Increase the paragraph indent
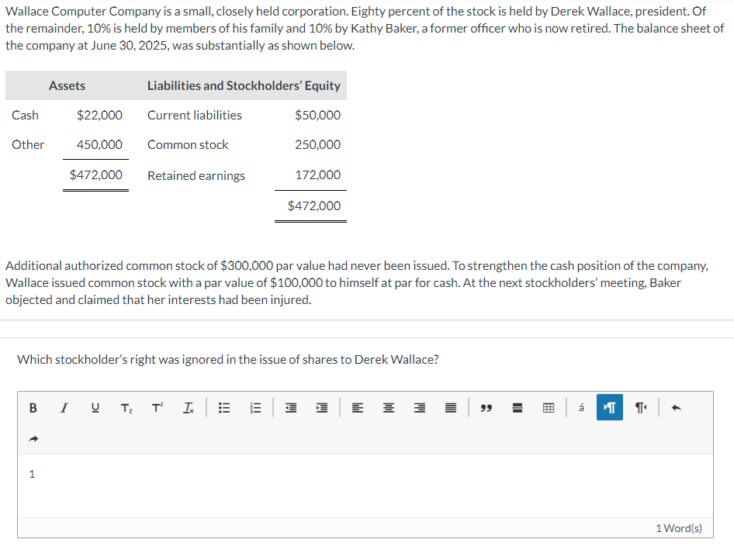This screenshot has width=734, height=560. tap(321, 407)
